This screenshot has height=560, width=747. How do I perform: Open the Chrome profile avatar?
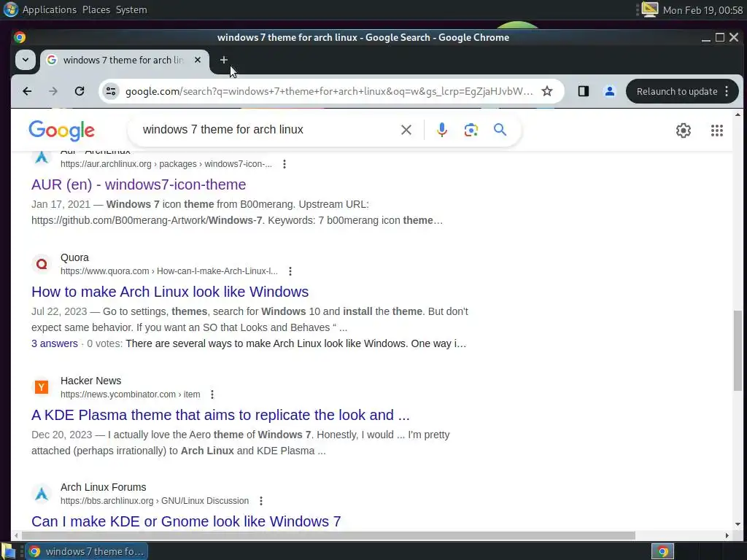click(609, 91)
